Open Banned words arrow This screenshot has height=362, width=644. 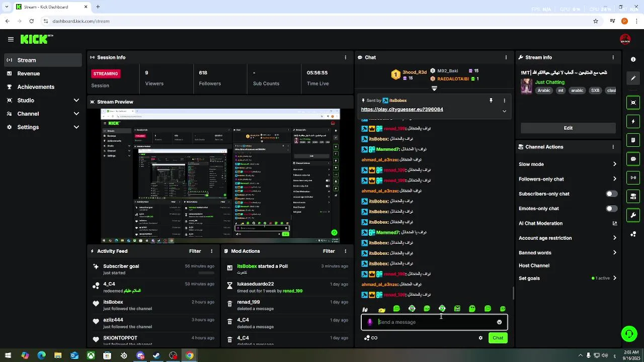click(614, 252)
